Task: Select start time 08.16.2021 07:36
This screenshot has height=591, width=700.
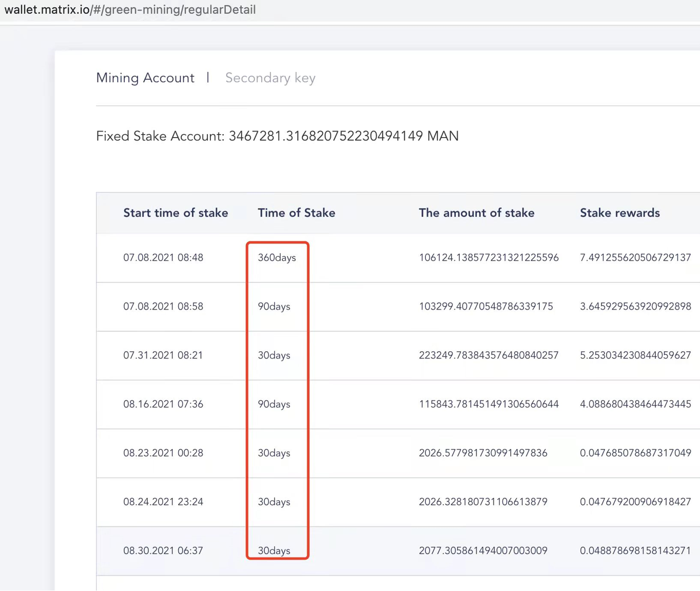Action: click(163, 404)
